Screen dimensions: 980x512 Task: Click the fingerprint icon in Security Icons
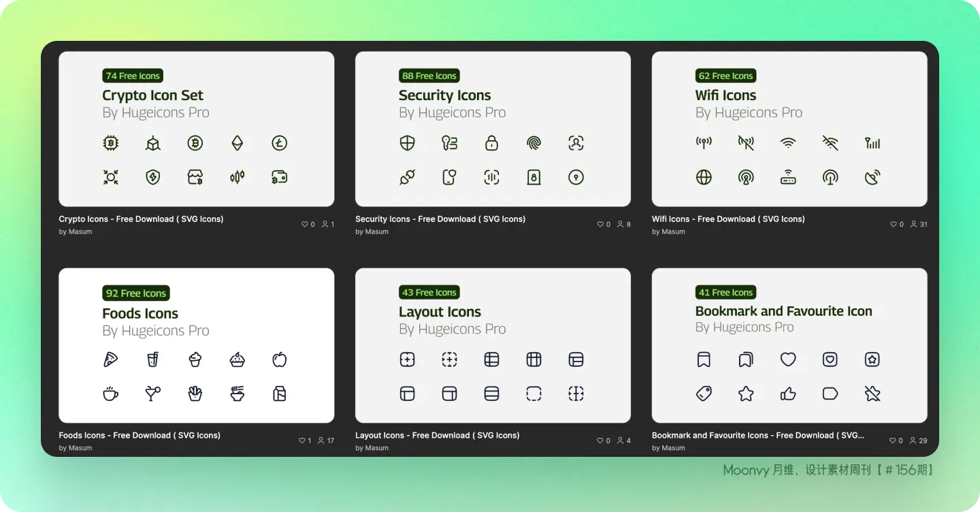[534, 143]
